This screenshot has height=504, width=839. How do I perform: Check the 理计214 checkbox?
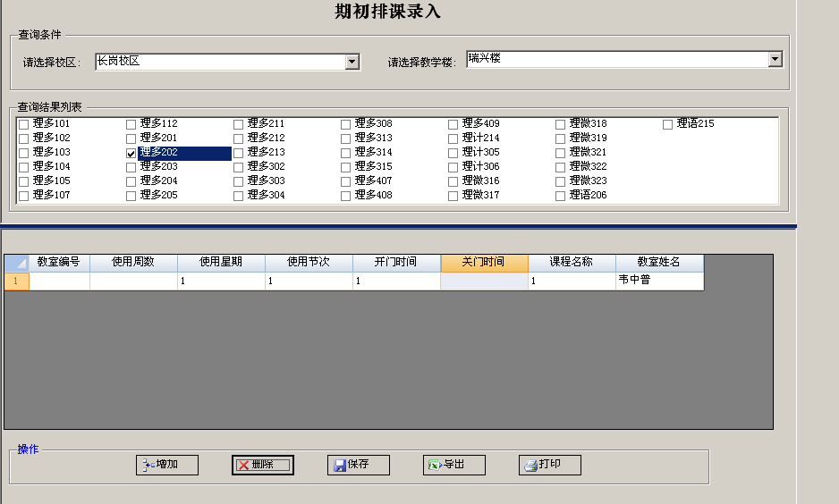[x=453, y=139]
